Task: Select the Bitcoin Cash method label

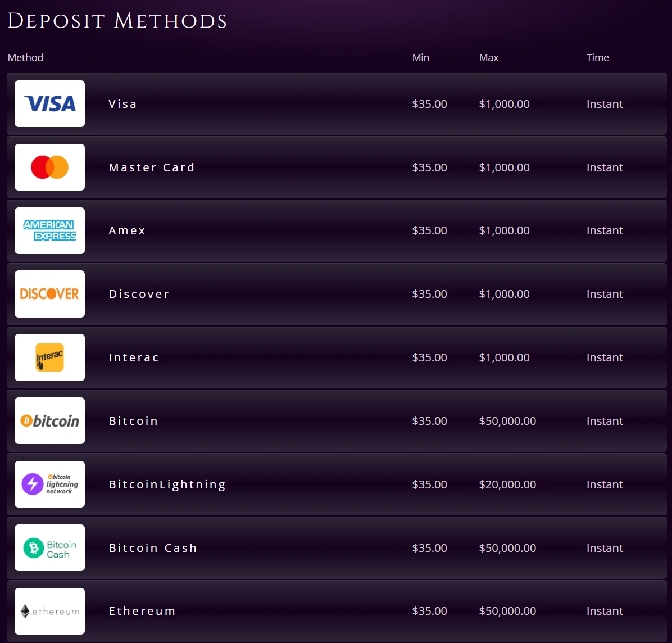Action: 153,548
